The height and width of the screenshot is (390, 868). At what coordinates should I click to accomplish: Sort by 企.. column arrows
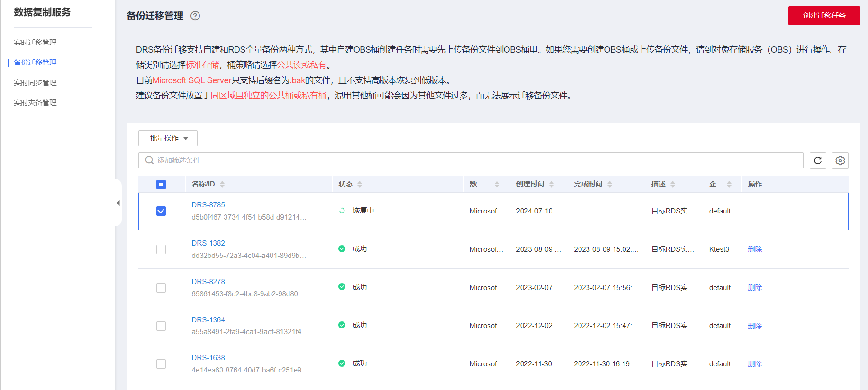[729, 184]
